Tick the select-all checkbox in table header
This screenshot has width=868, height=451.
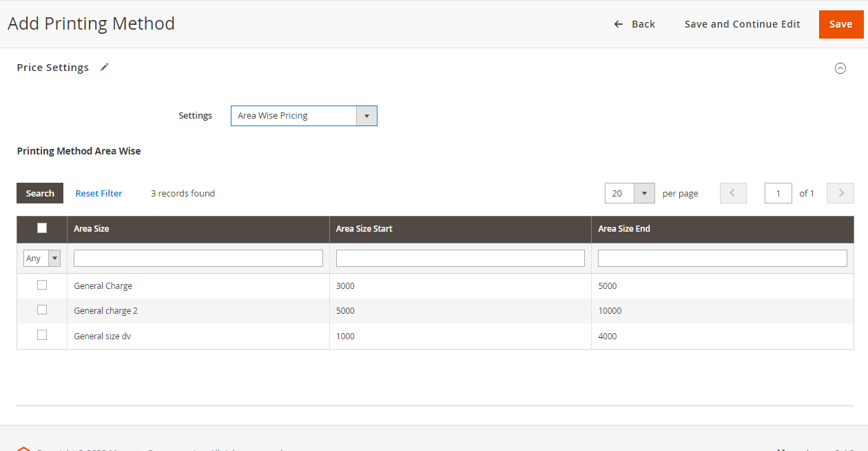(x=42, y=228)
